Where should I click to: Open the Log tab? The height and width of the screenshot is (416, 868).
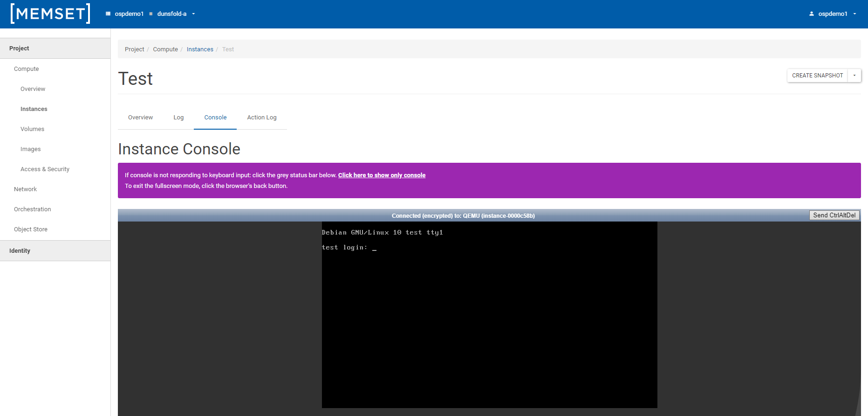point(178,118)
